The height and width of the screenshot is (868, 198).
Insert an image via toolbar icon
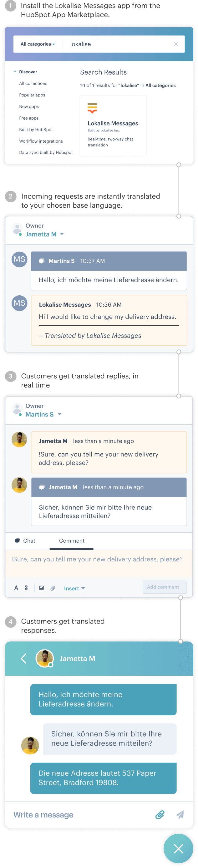click(42, 588)
